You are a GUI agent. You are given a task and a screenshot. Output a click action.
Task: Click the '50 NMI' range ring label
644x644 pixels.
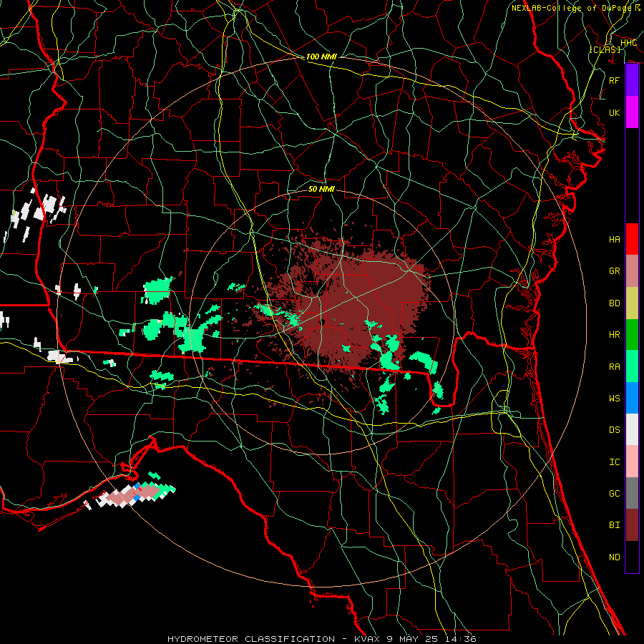coord(321,189)
